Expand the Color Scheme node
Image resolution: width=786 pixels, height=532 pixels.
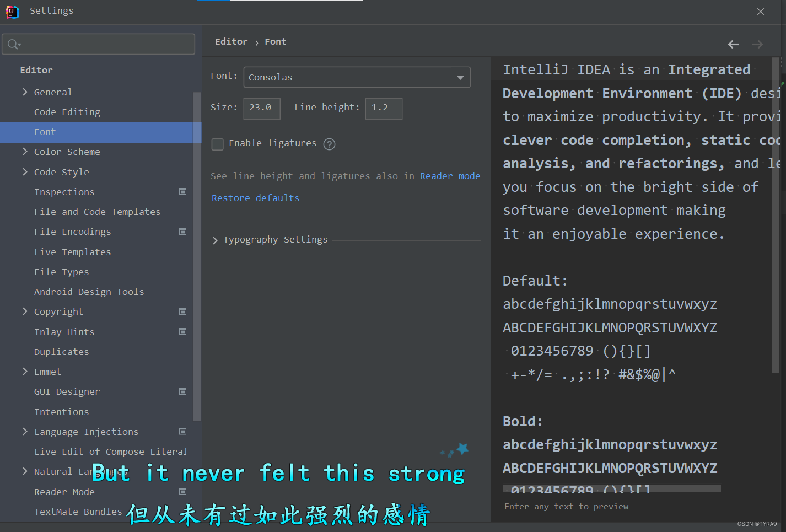click(x=25, y=152)
